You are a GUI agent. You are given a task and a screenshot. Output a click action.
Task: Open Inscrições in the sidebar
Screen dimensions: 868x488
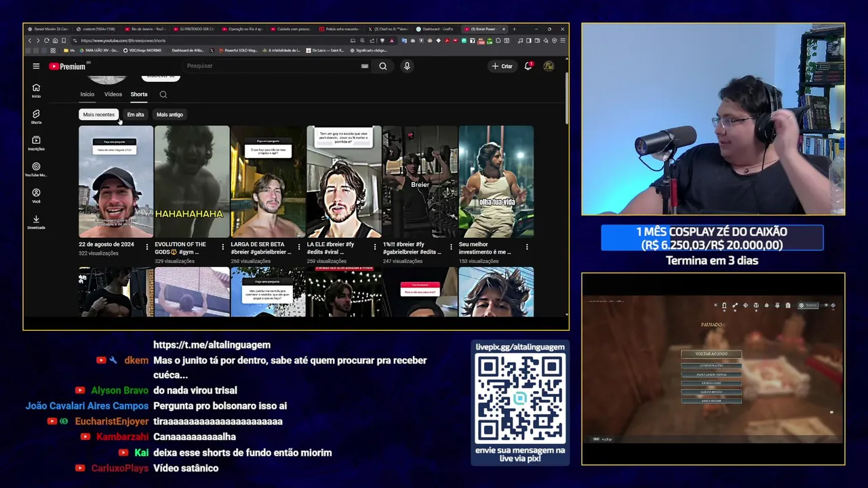36,143
